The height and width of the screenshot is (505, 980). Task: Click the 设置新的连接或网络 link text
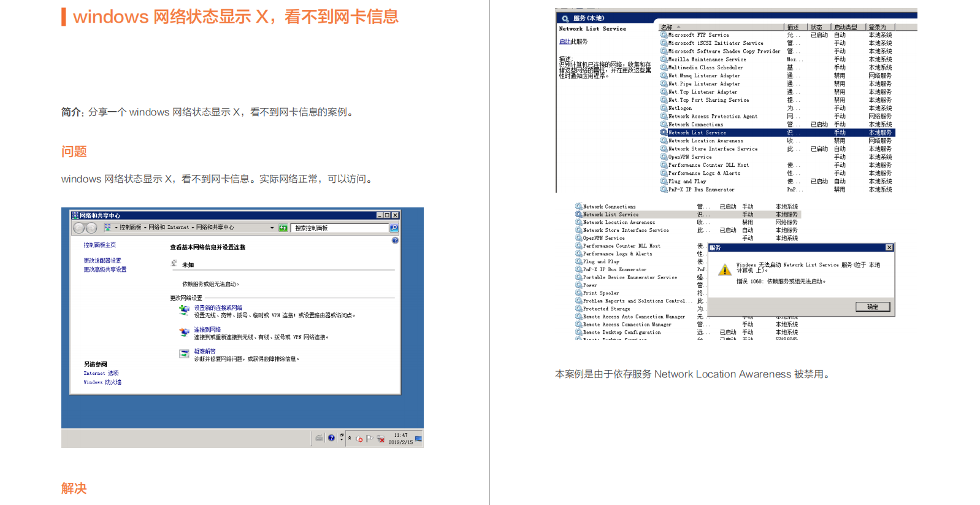point(218,308)
